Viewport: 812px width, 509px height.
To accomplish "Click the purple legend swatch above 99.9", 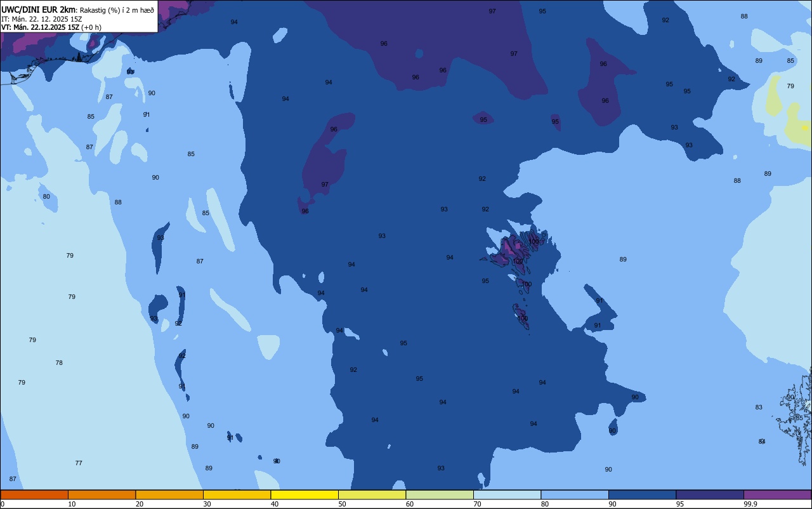I will (x=777, y=494).
